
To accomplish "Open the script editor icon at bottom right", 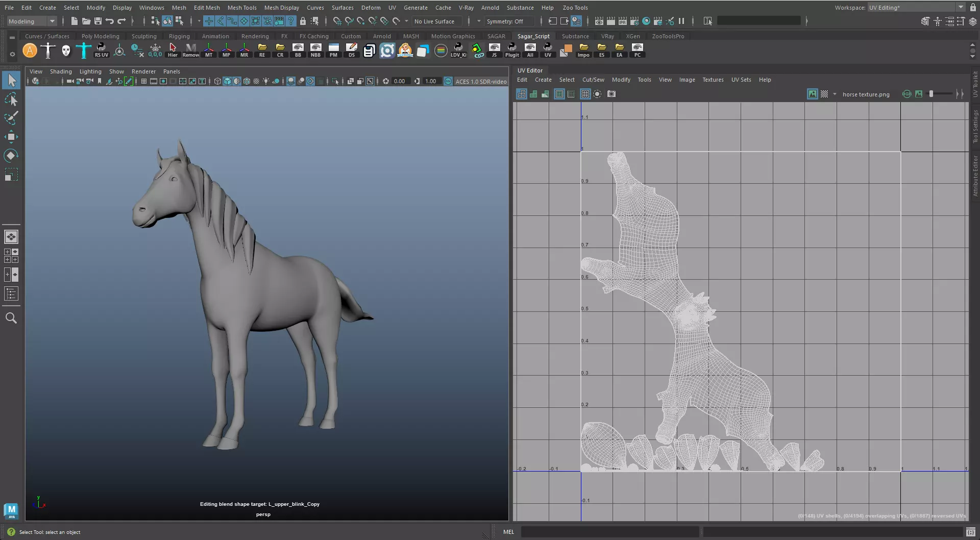I will (970, 532).
